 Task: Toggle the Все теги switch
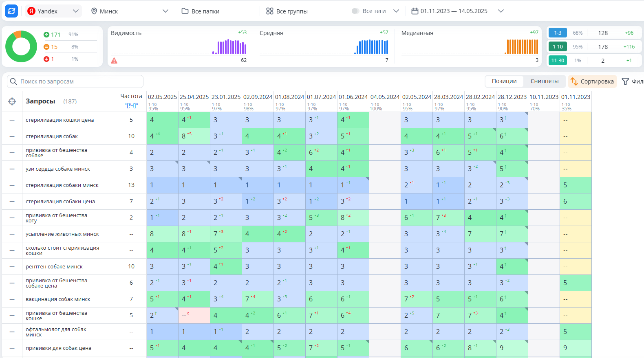pos(355,11)
